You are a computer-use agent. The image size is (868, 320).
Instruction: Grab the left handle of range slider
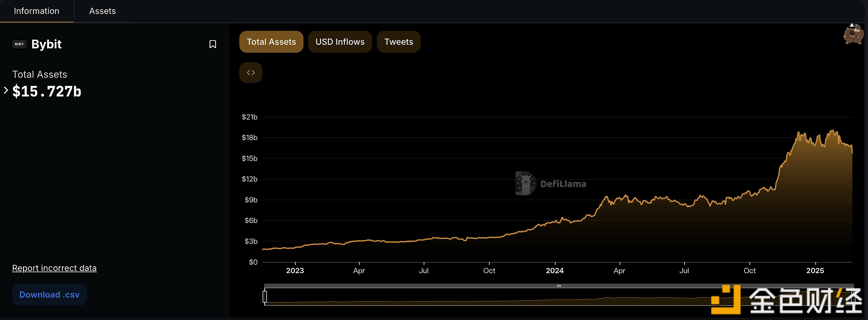265,297
